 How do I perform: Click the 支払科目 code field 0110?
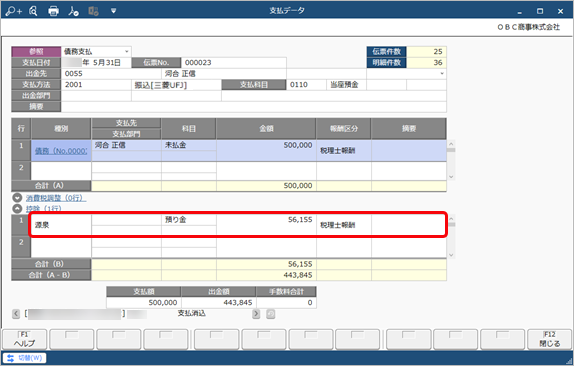[306, 85]
